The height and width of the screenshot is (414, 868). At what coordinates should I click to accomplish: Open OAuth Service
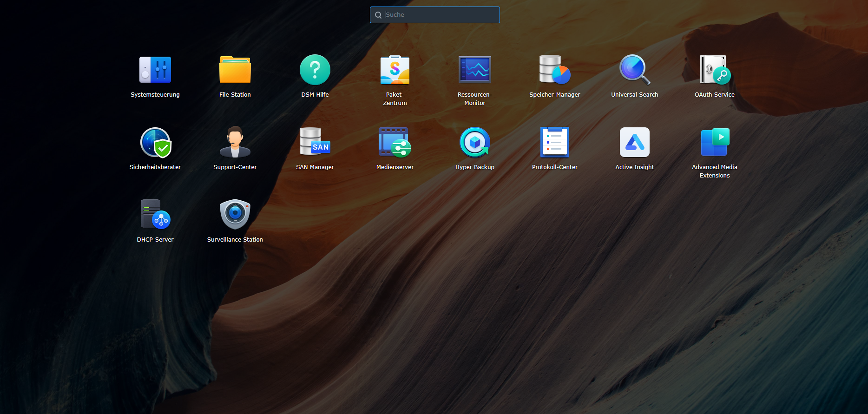[x=715, y=70]
